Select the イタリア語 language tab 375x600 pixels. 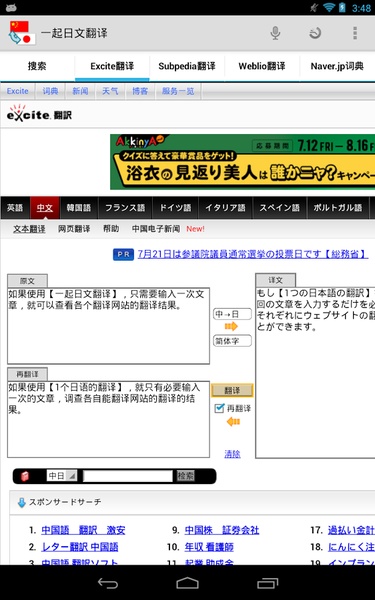225,208
